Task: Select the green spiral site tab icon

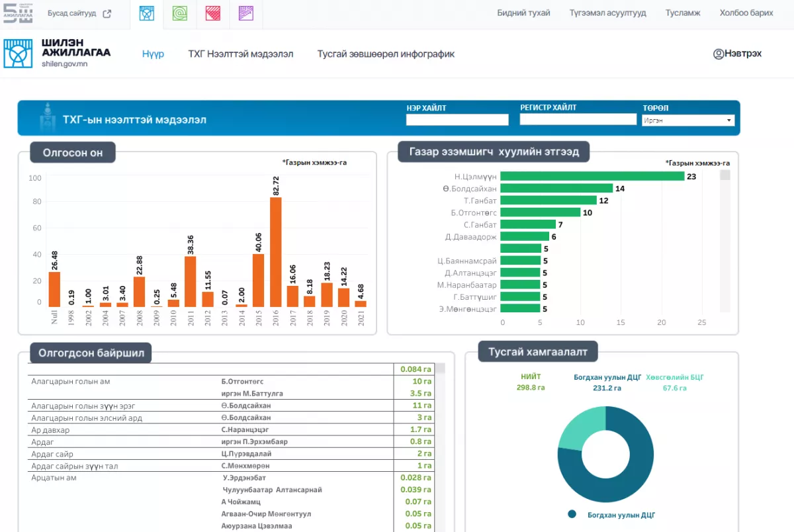Action: click(x=180, y=13)
